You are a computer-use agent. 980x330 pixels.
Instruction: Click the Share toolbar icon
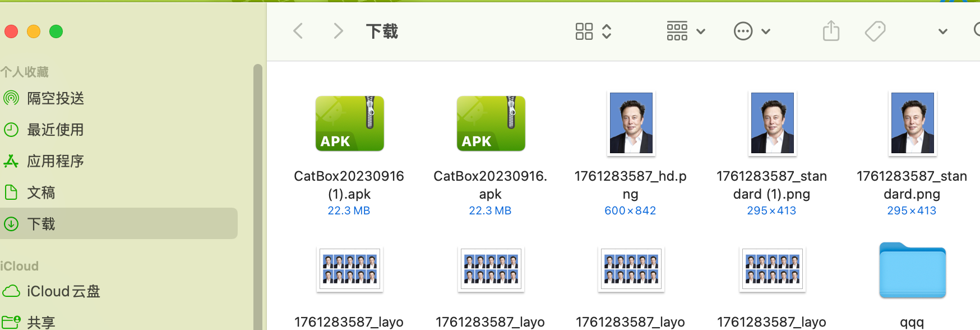tap(831, 31)
